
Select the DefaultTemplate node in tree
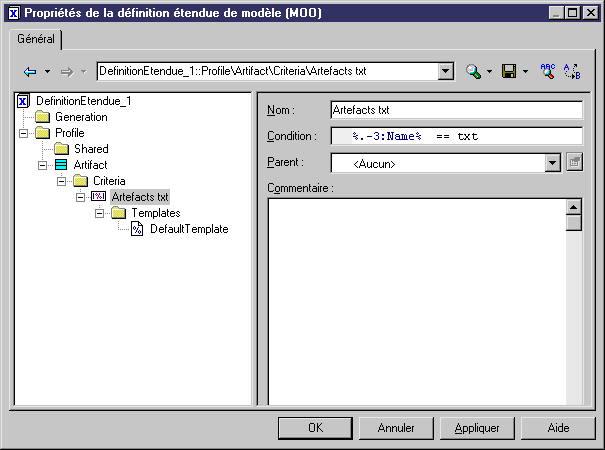[x=188, y=229]
